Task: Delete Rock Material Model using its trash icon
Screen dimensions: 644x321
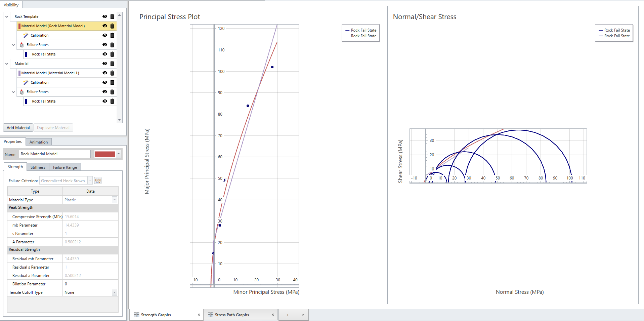Action: [x=112, y=26]
